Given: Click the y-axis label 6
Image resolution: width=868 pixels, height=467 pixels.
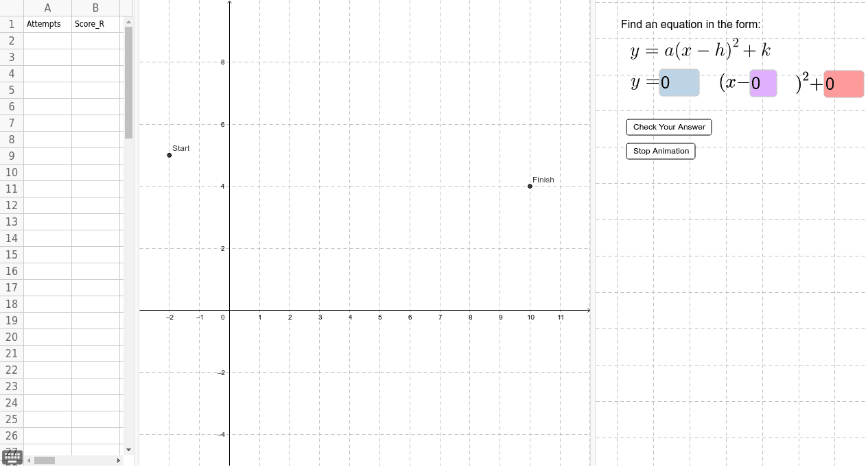Looking at the screenshot, I should tap(223, 124).
